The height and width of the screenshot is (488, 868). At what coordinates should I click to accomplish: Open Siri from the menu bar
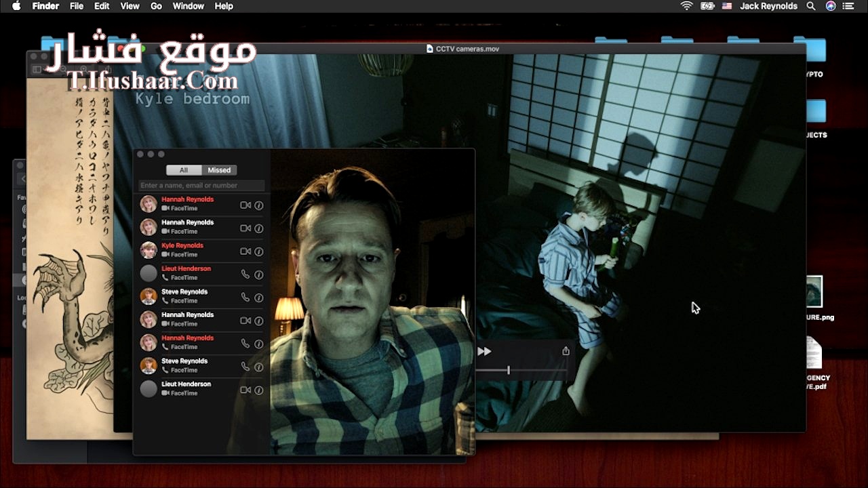pyautogui.click(x=831, y=6)
